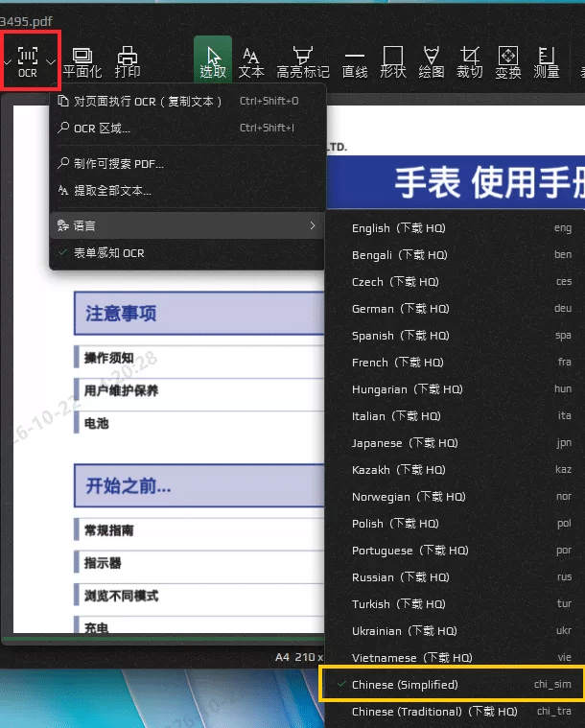Toggle the 表单感知 OCR option
585x728 pixels.
(187, 253)
